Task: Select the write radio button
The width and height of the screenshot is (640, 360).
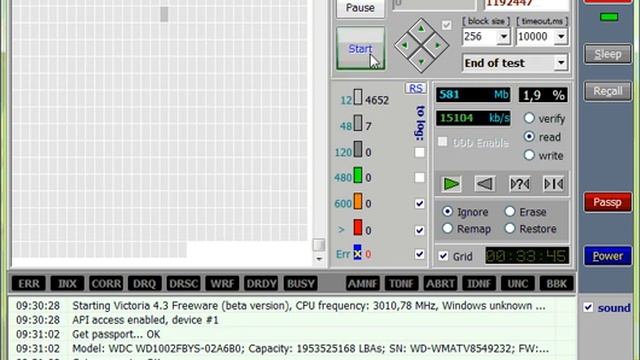Action: coord(529,155)
